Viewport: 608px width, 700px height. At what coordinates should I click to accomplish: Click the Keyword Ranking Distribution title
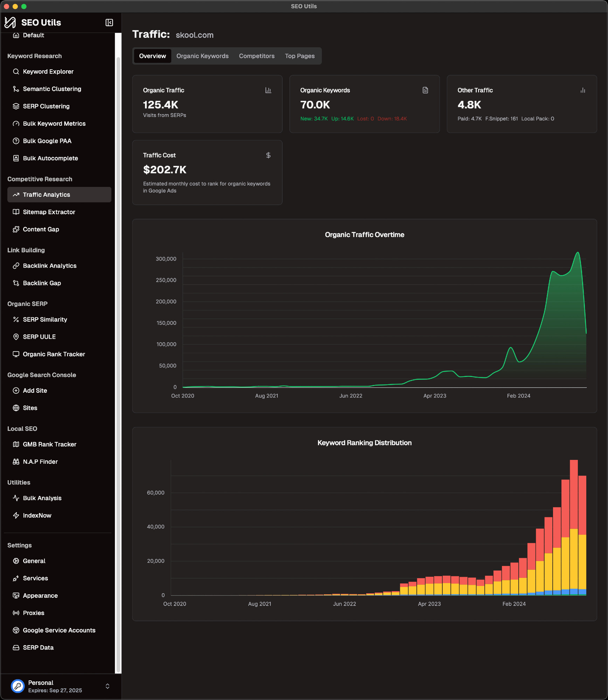coord(365,443)
